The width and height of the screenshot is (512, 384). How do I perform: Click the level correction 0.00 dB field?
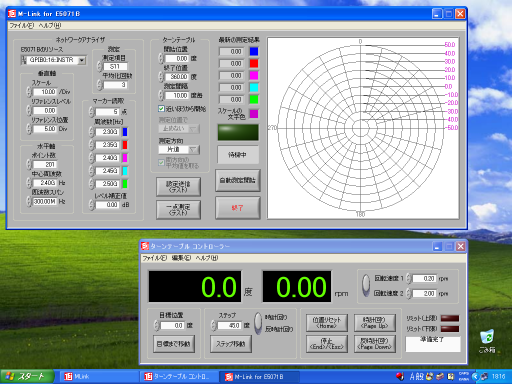coord(107,205)
